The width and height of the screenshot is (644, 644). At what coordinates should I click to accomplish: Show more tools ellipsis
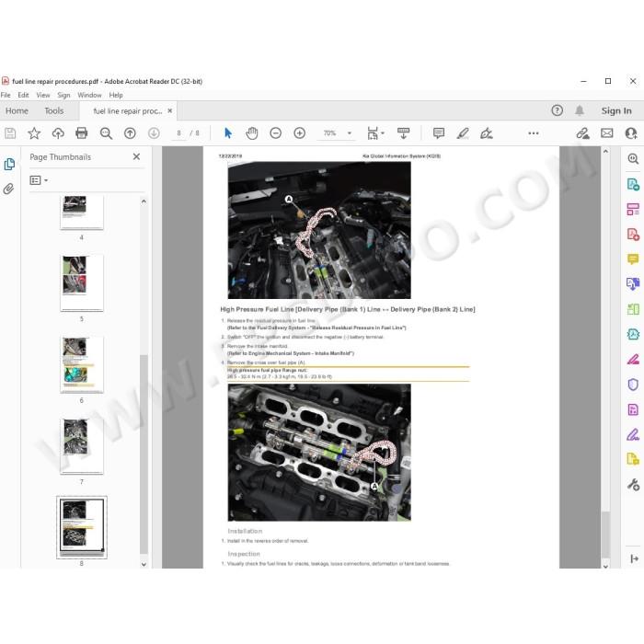point(533,133)
